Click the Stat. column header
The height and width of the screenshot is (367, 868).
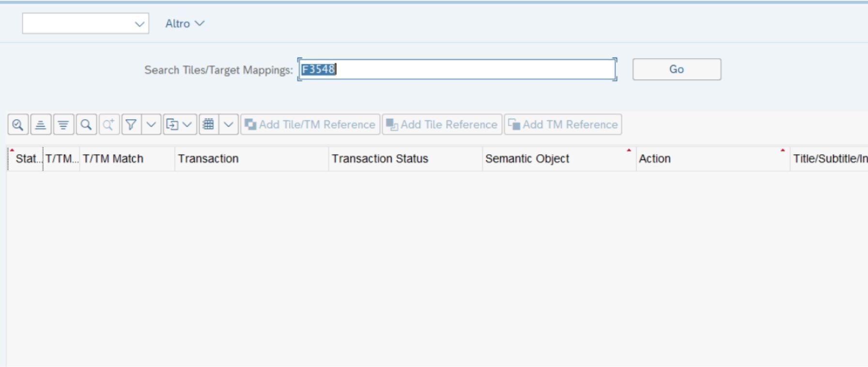25,159
